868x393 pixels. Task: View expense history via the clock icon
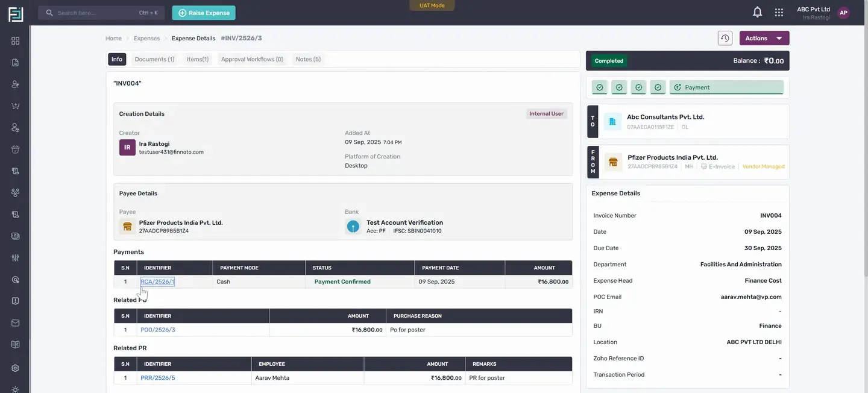(725, 38)
